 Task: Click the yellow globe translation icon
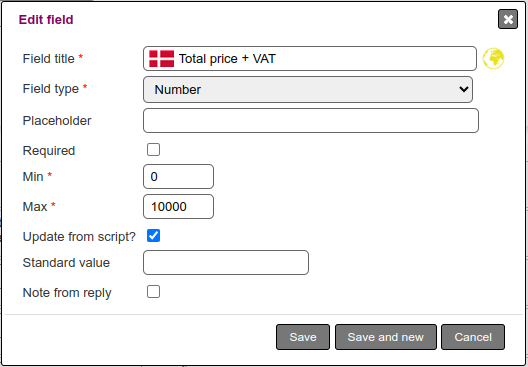pyautogui.click(x=493, y=59)
